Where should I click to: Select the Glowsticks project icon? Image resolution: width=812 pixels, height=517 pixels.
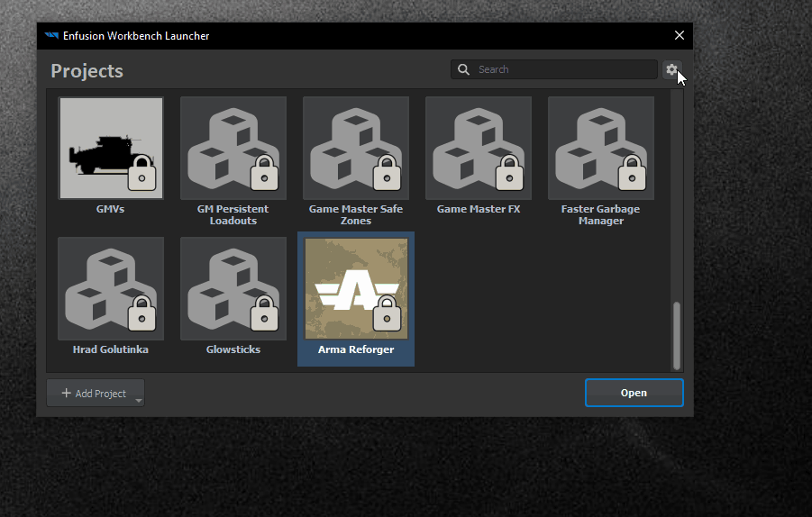click(x=233, y=289)
